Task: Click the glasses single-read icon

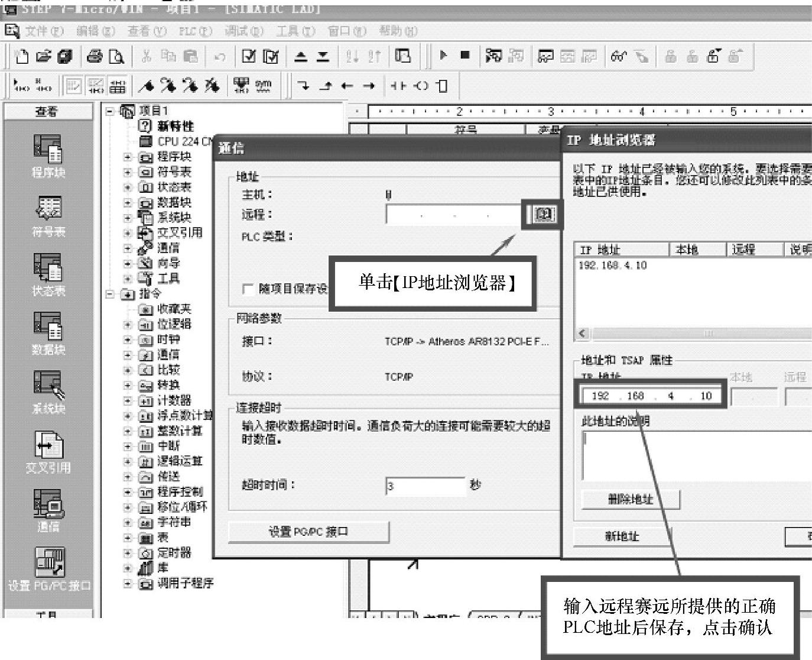Action: point(619,56)
